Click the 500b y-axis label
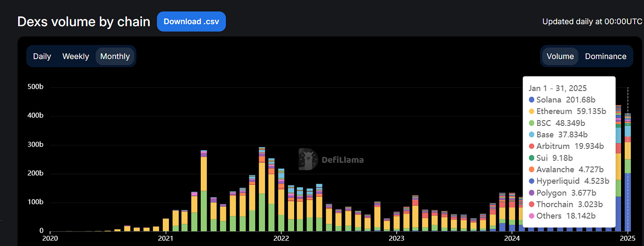The image size is (644, 246). 35,87
